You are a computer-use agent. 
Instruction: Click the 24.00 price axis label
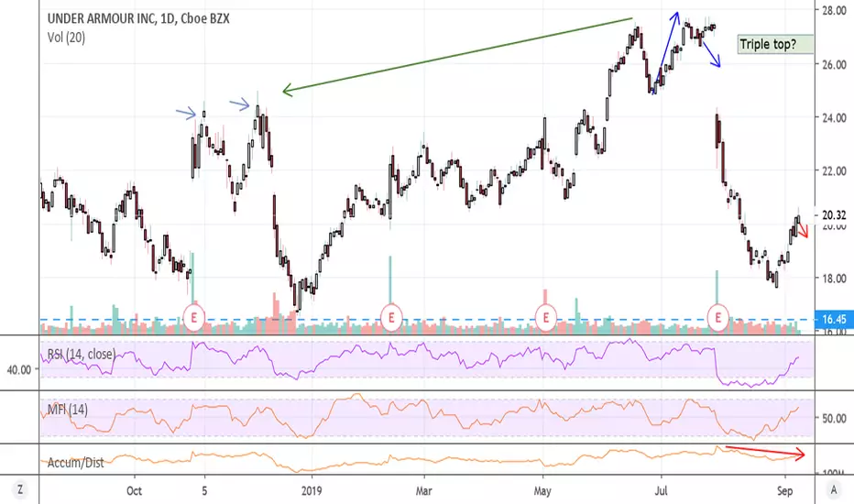(x=834, y=117)
